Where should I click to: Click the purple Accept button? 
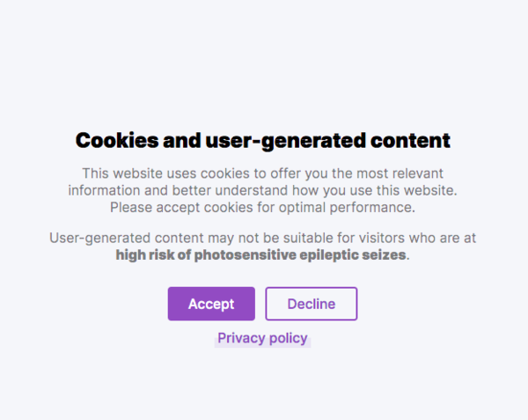click(x=211, y=304)
